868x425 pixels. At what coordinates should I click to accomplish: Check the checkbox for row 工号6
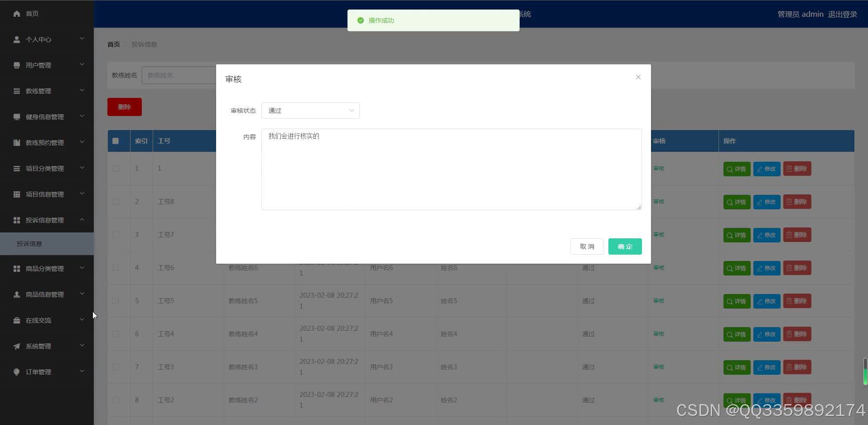pos(116,268)
